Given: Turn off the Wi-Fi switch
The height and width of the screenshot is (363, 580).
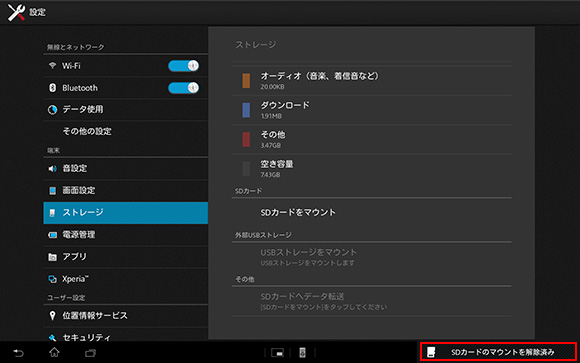Looking at the screenshot, I should (183, 66).
